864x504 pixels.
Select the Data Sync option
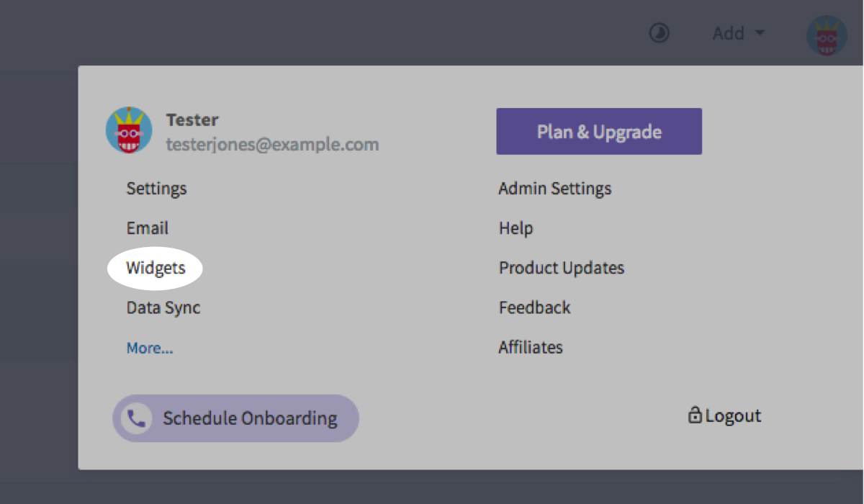click(163, 308)
